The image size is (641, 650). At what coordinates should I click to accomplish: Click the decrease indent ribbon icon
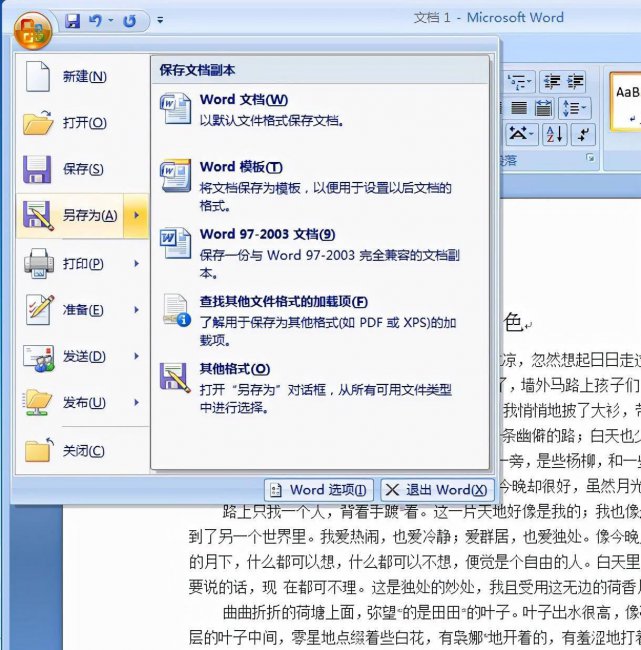point(552,81)
